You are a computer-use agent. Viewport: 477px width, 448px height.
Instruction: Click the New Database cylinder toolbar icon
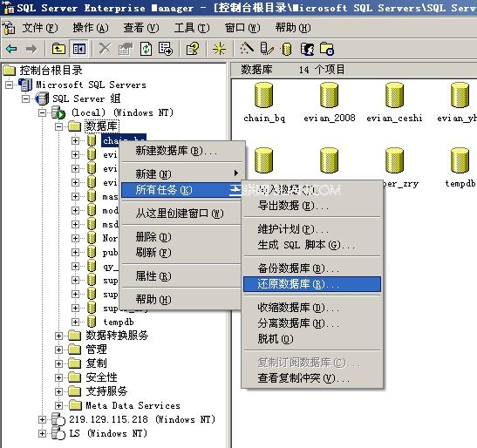point(286,49)
